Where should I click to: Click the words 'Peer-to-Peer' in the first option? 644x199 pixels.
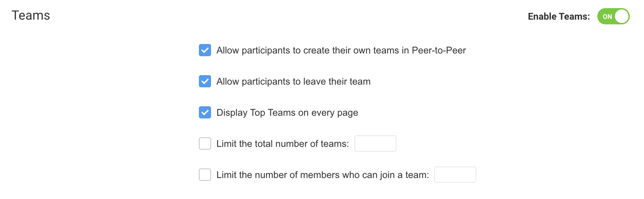point(439,50)
